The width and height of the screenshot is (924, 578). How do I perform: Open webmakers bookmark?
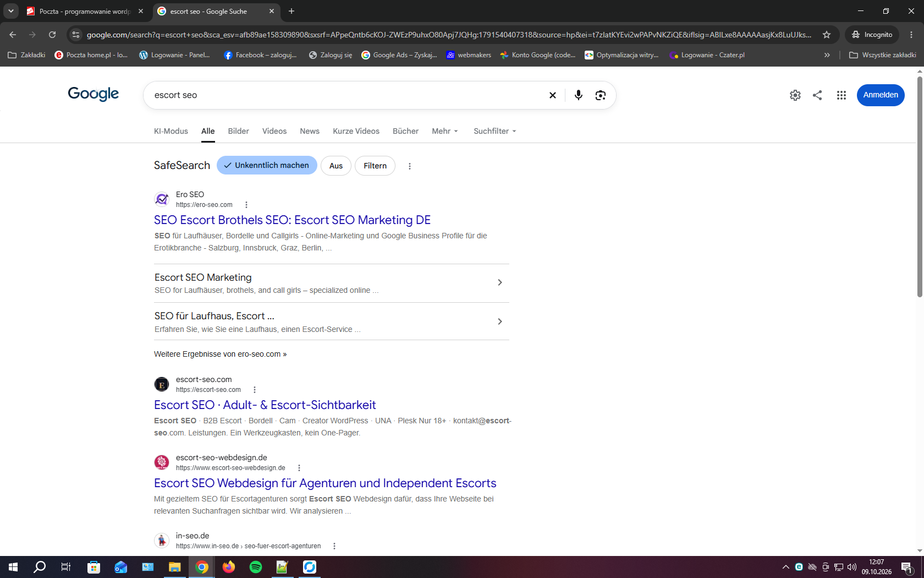coord(469,55)
